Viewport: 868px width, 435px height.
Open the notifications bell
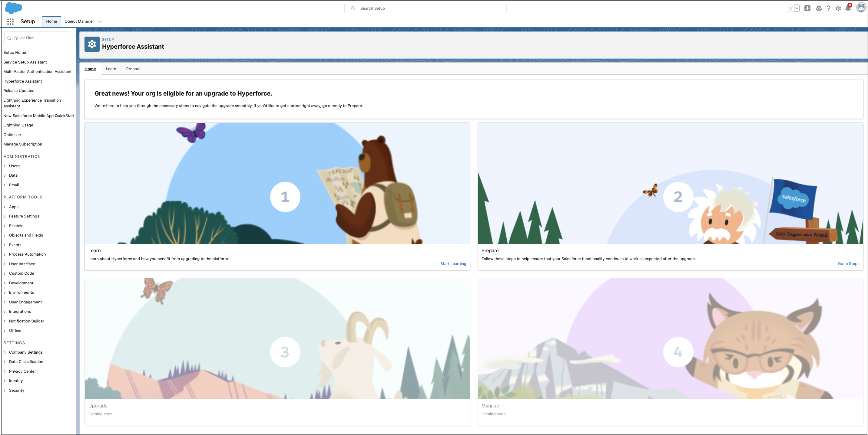click(848, 8)
